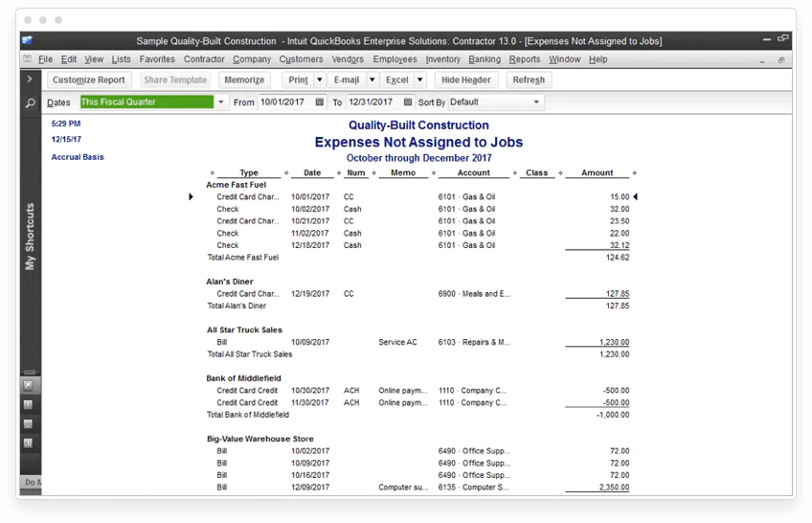This screenshot has height=523, width=812.
Task: Click the From date field 10/01/2017
Action: (286, 102)
